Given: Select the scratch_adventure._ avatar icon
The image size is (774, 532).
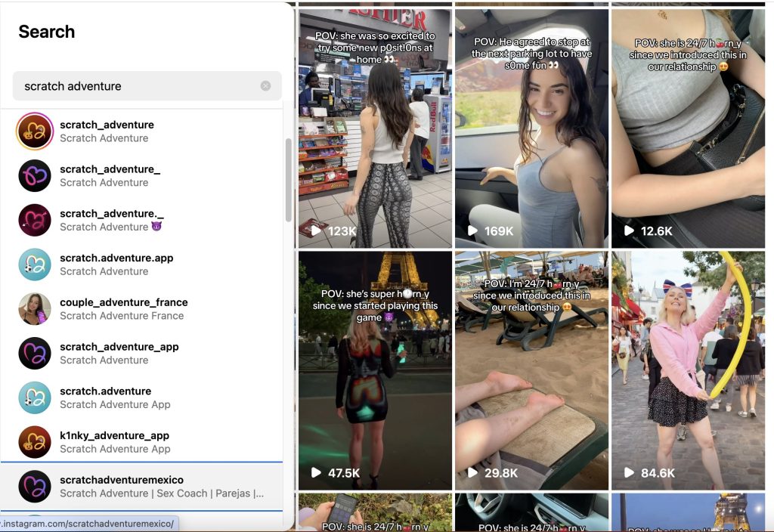Looking at the screenshot, I should (x=35, y=220).
